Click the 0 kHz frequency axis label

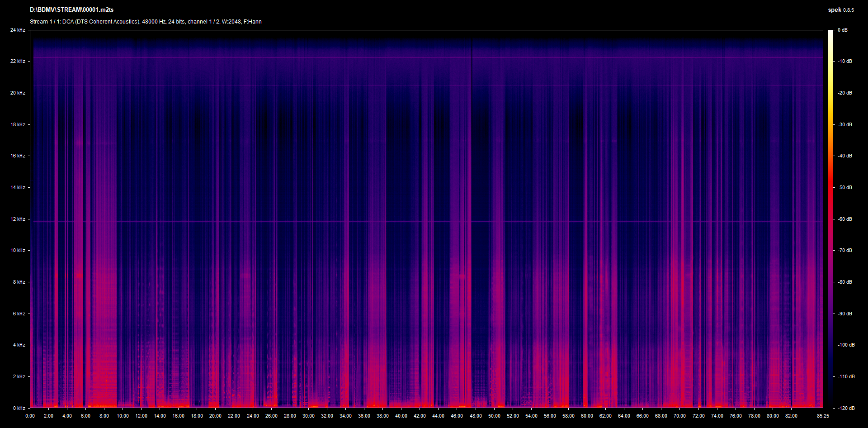pos(19,408)
